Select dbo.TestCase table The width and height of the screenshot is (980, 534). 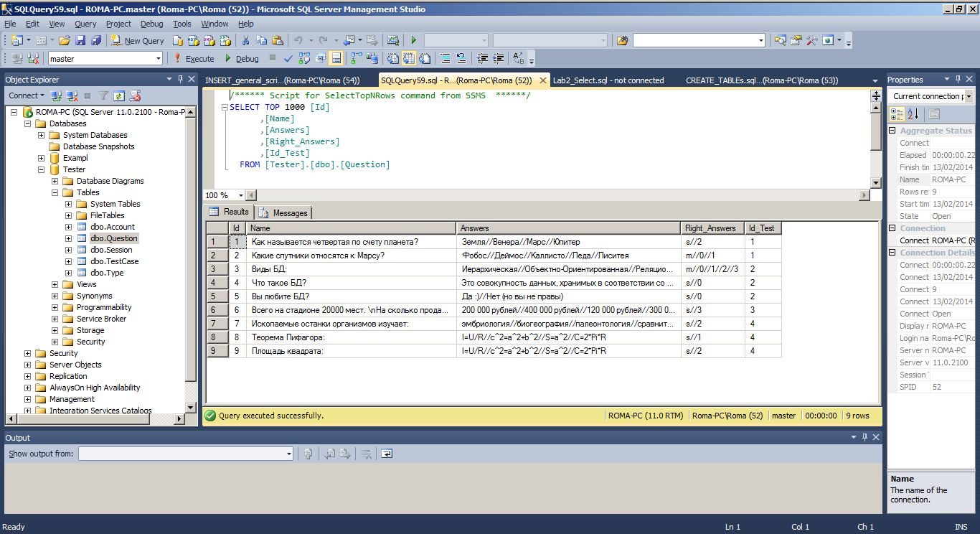coord(114,261)
